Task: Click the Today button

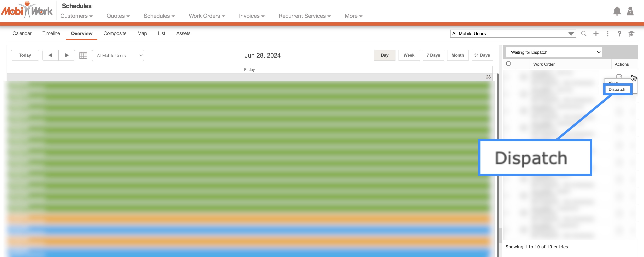Action: 25,55
